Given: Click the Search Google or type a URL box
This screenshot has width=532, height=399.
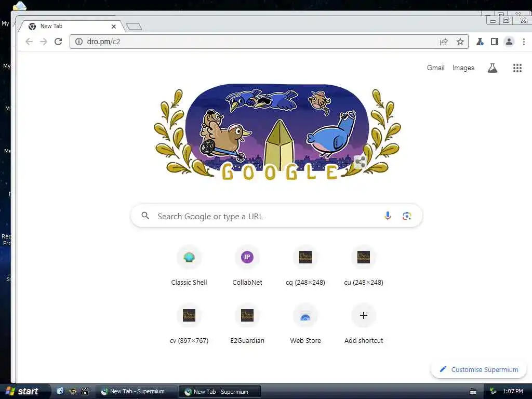Looking at the screenshot, I should [x=276, y=216].
